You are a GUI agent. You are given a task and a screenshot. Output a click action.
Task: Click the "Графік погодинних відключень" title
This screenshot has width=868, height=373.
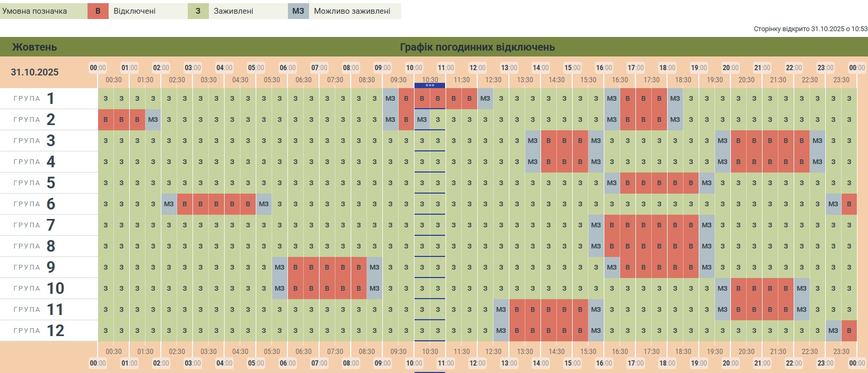[477, 47]
